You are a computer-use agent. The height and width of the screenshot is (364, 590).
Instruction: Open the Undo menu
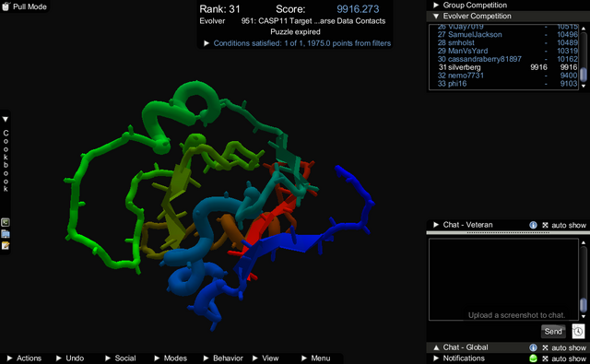(70, 358)
